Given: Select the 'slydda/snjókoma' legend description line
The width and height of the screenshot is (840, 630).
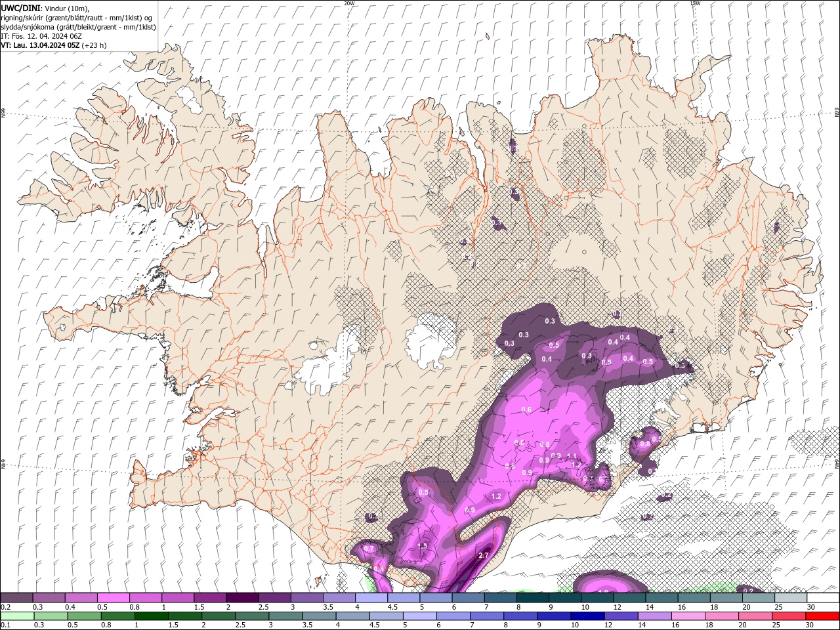Looking at the screenshot, I should pyautogui.click(x=78, y=27).
